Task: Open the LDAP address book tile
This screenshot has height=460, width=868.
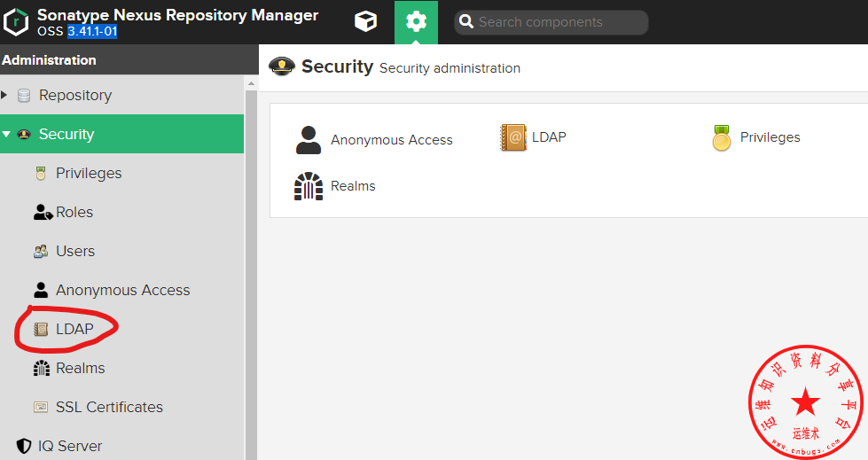Action: click(x=533, y=137)
